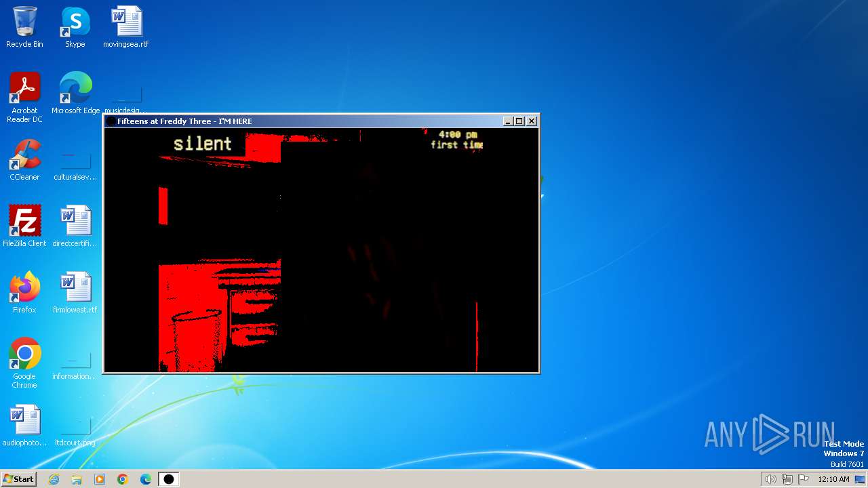This screenshot has width=868, height=488.
Task: Select the information desktop file
Action: coord(75,364)
